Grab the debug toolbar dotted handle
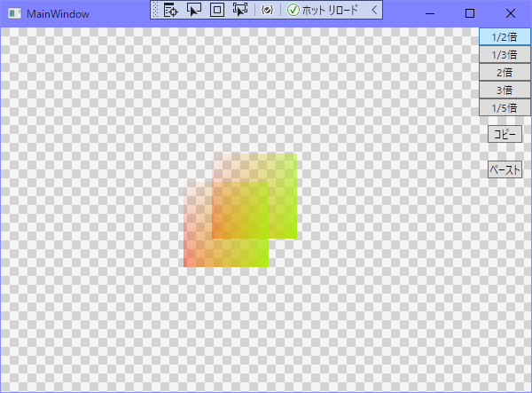 [x=155, y=10]
